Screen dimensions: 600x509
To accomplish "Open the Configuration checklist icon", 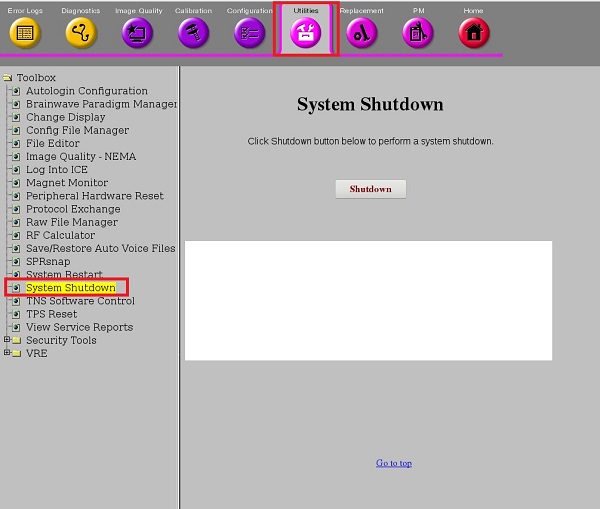I will point(249,32).
